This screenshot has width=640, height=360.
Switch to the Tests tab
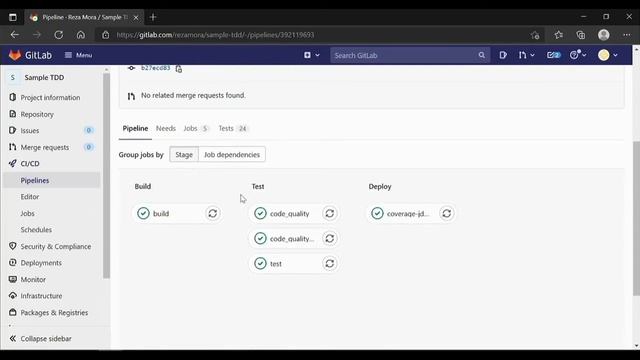point(233,129)
